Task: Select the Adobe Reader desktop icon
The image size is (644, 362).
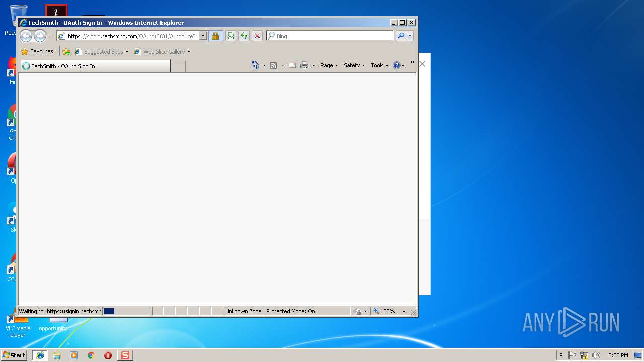Action: coord(56,11)
